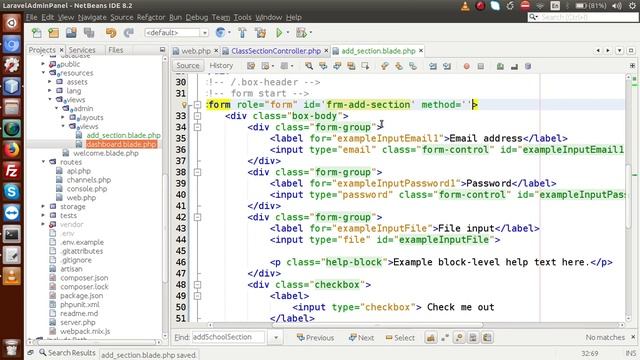Switch editor to History view
640x360 pixels.
pyautogui.click(x=221, y=66)
